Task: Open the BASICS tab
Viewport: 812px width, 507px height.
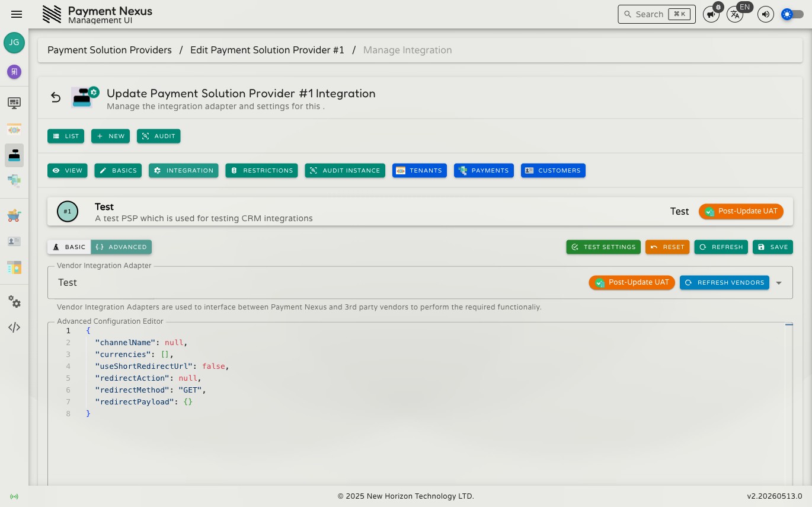Action: pyautogui.click(x=118, y=170)
